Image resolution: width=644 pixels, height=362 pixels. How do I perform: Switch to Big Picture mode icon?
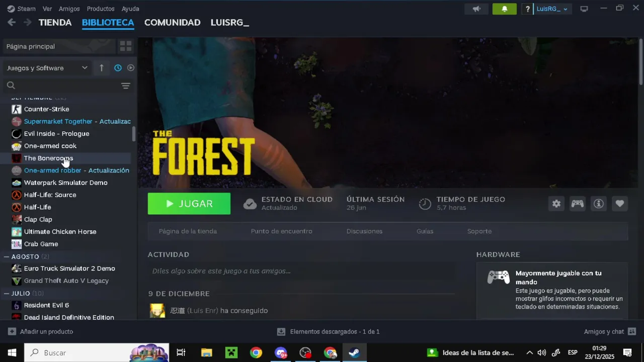(x=584, y=9)
